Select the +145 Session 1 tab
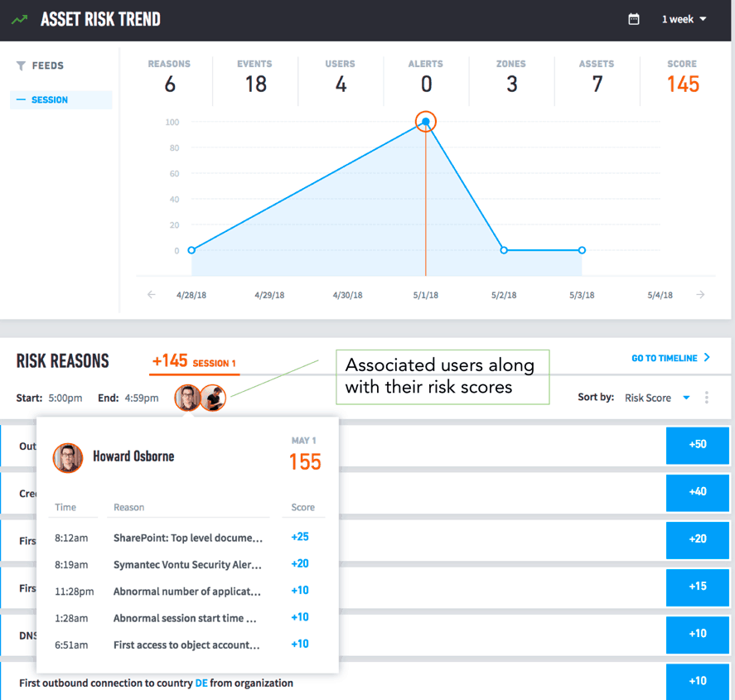 pyautogui.click(x=194, y=362)
